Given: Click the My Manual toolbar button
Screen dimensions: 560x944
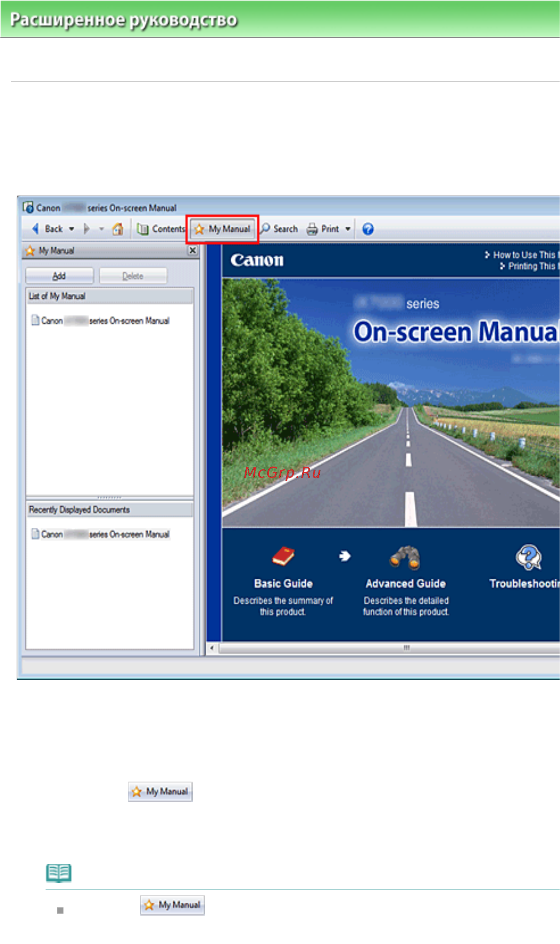Looking at the screenshot, I should pyautogui.click(x=222, y=229).
